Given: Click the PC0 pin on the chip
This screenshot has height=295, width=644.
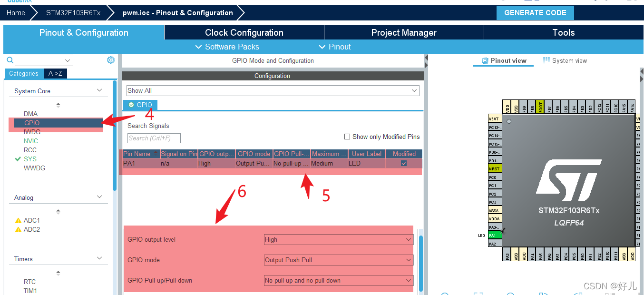Looking at the screenshot, I should click(495, 177).
